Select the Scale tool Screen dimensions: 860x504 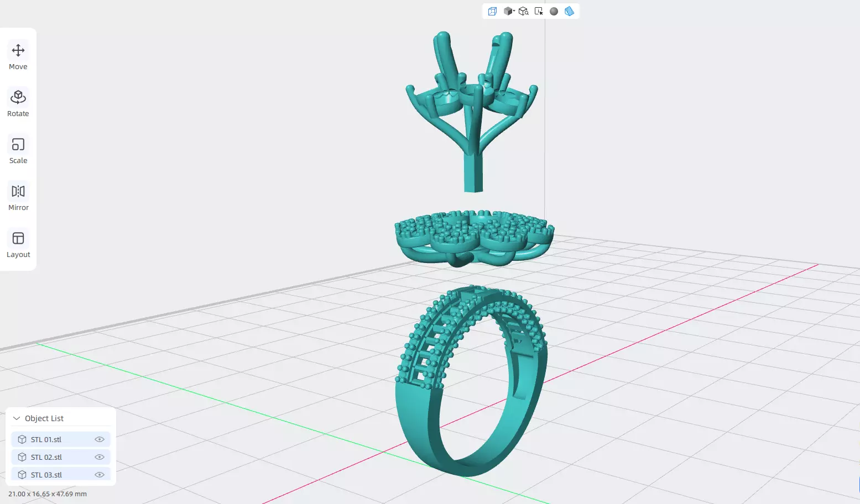[x=18, y=150]
